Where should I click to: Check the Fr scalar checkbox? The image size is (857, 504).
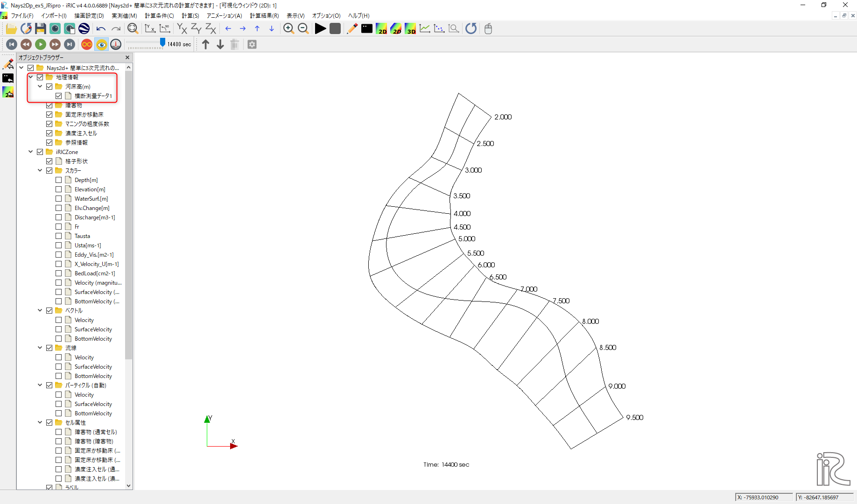(x=59, y=227)
